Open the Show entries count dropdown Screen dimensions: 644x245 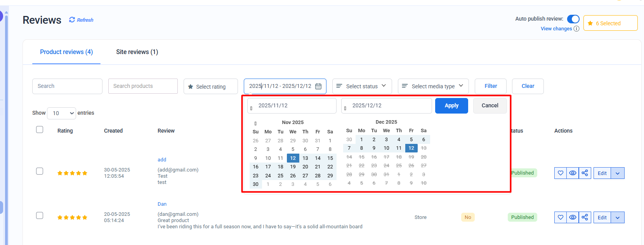[61, 113]
